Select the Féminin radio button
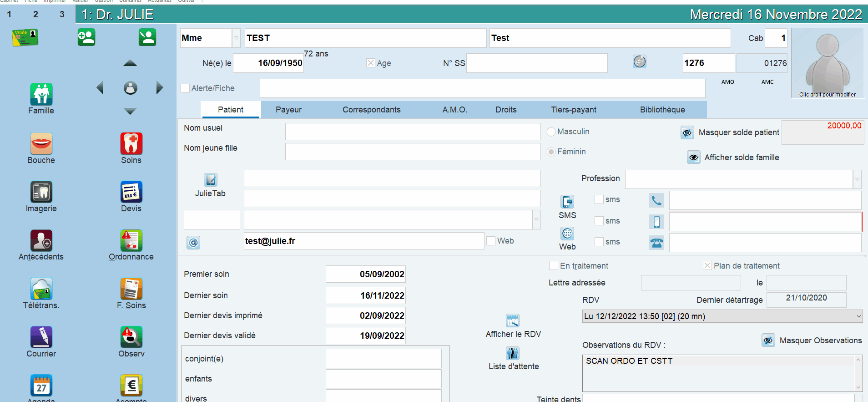The width and height of the screenshot is (868, 402). point(551,152)
